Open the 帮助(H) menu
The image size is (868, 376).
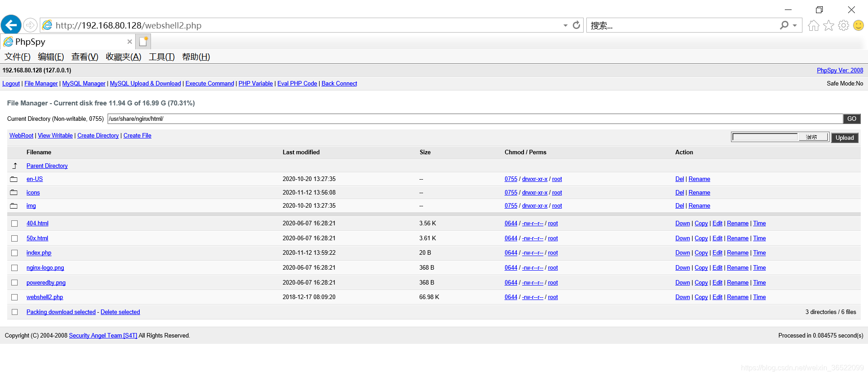[196, 57]
